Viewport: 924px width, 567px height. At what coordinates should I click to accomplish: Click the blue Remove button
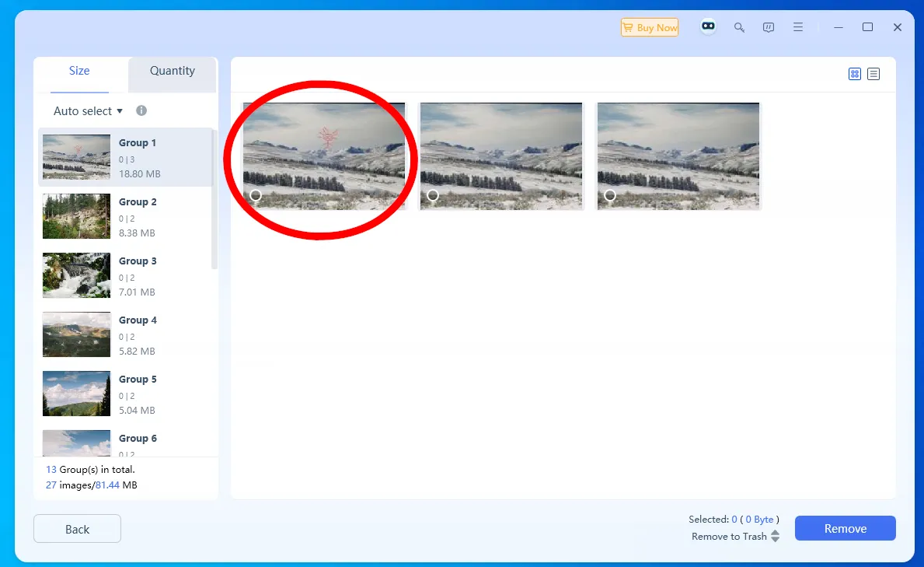(x=845, y=528)
